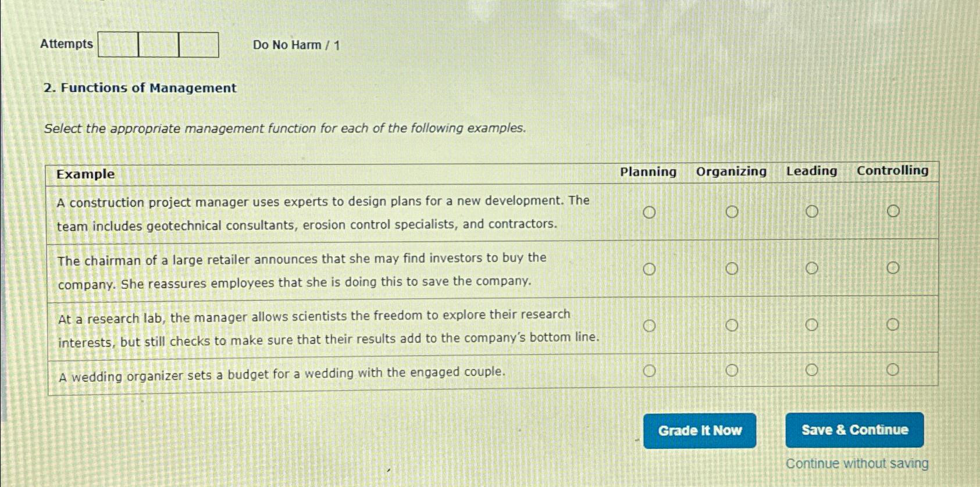Viewport: 980px width, 487px height.
Task: Click the Save & Continue button
Action: [x=854, y=429]
